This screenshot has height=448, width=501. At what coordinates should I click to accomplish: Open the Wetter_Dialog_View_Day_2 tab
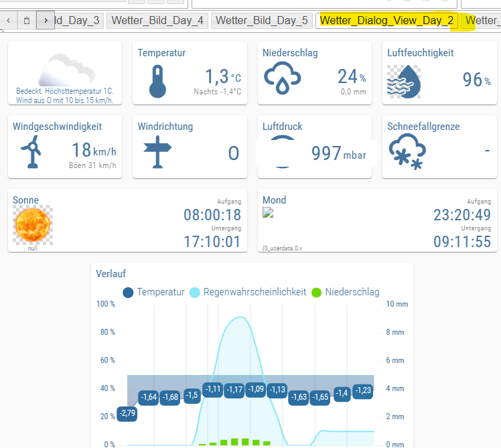pos(386,21)
